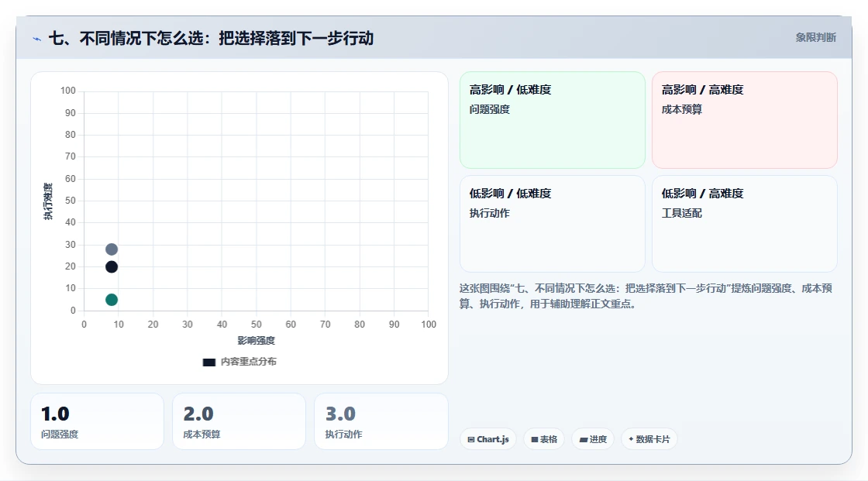Screen dimensions: 868x481
Task: Select the 低影响 / 高难度 quadrant card
Action: [744, 224]
